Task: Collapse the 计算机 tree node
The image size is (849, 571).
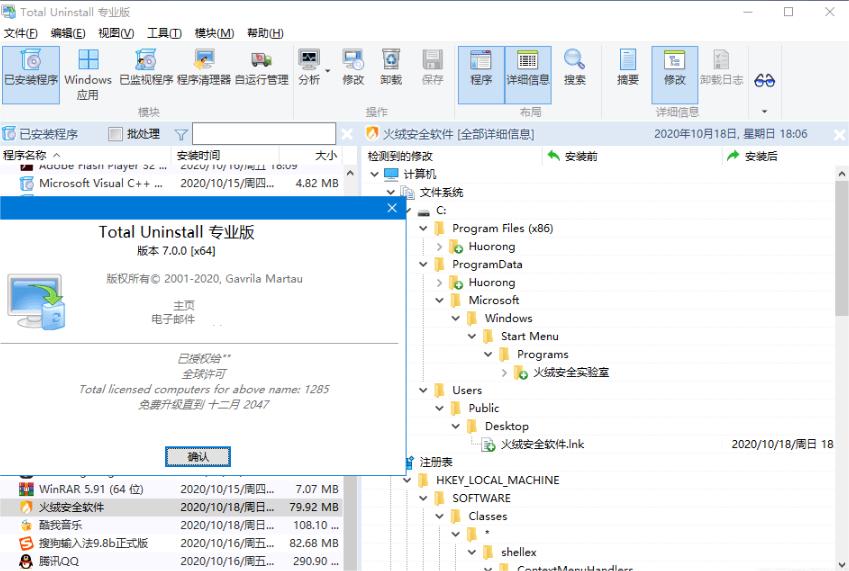Action: click(374, 174)
